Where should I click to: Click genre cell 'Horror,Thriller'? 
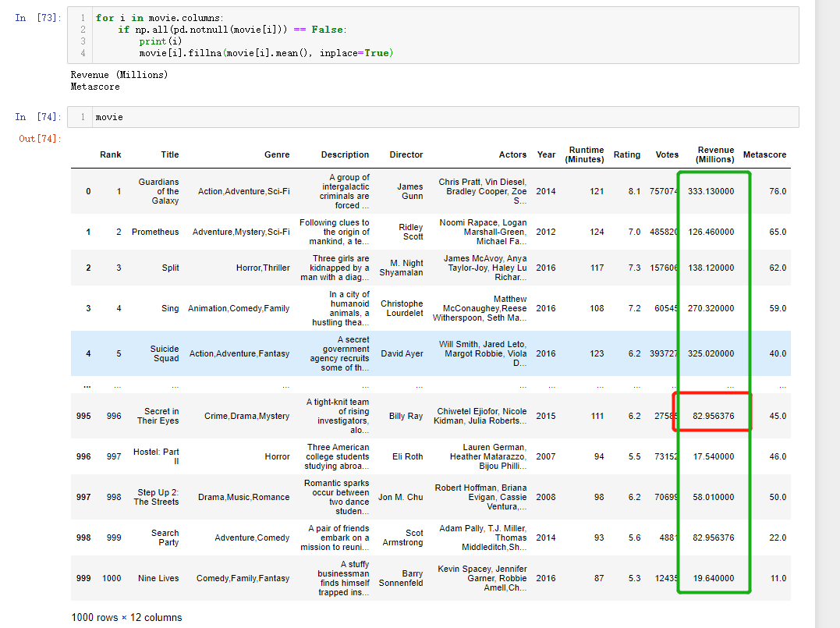tap(263, 268)
